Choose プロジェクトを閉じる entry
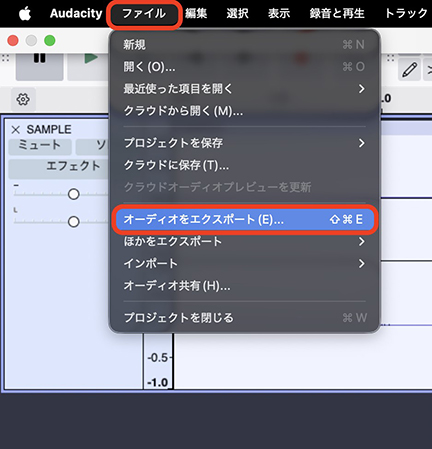 point(245,318)
